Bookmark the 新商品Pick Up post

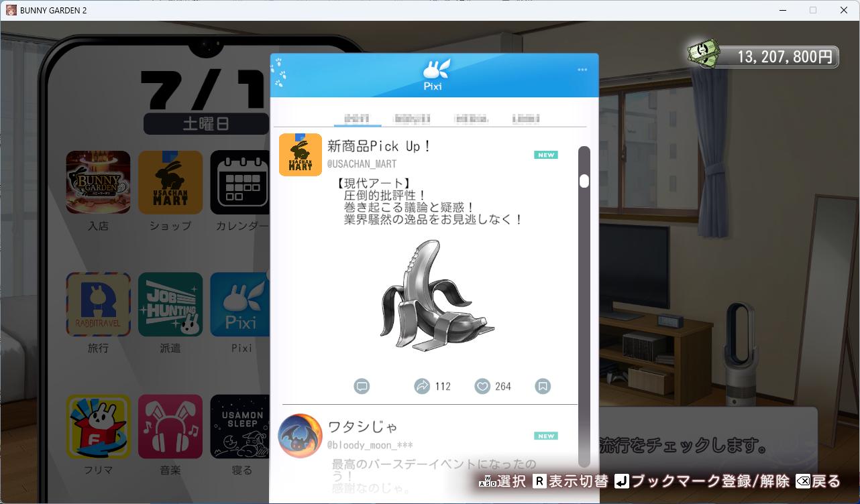543,386
